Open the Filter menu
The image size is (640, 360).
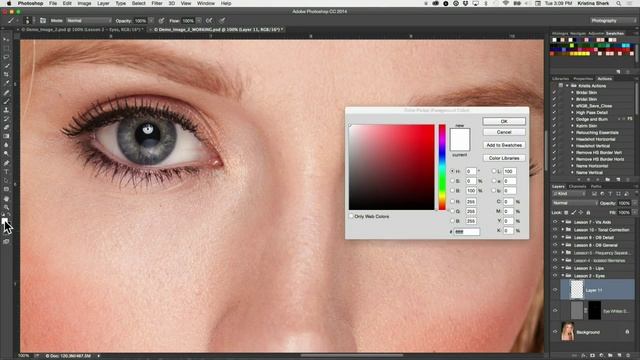[x=157, y=3]
